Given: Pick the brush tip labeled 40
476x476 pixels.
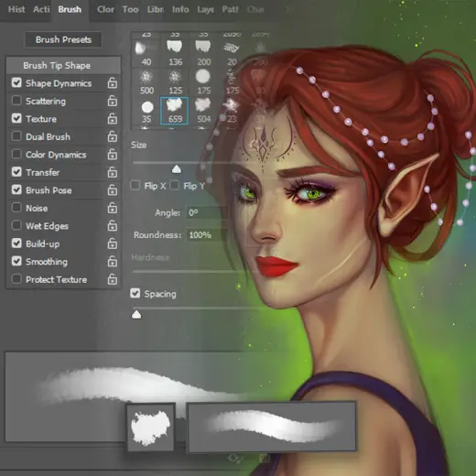Looking at the screenshot, I should (146, 53).
